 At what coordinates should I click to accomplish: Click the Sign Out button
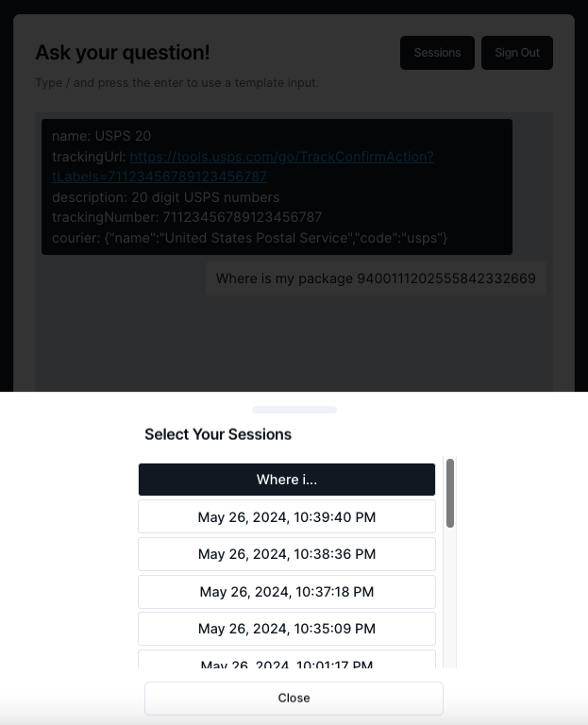coord(517,53)
